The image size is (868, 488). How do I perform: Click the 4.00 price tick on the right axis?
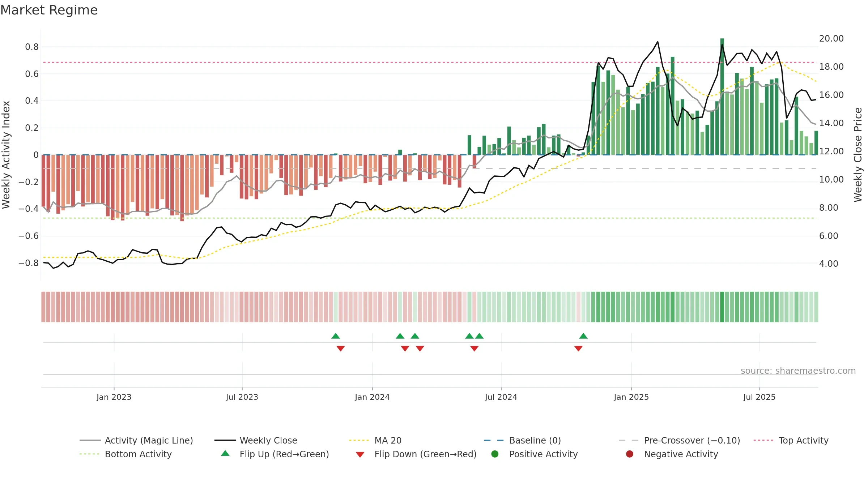pos(829,264)
